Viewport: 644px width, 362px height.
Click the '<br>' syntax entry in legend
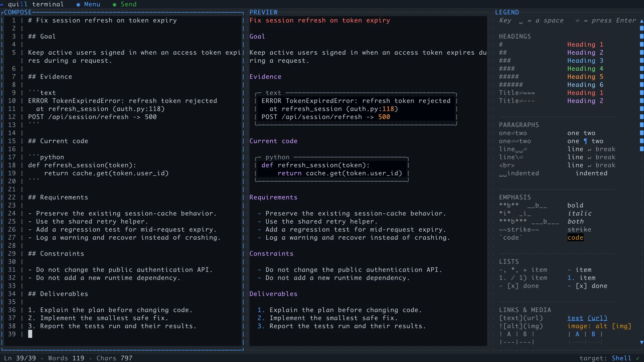507,165
